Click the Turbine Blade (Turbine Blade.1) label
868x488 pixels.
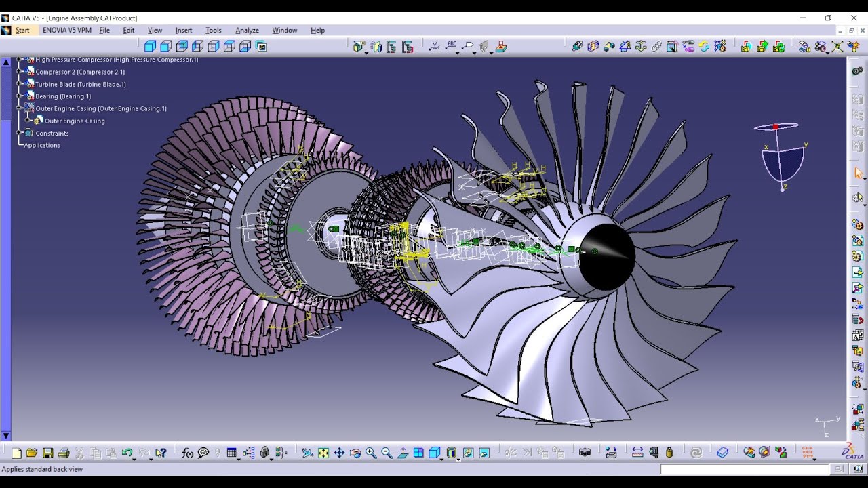81,84
